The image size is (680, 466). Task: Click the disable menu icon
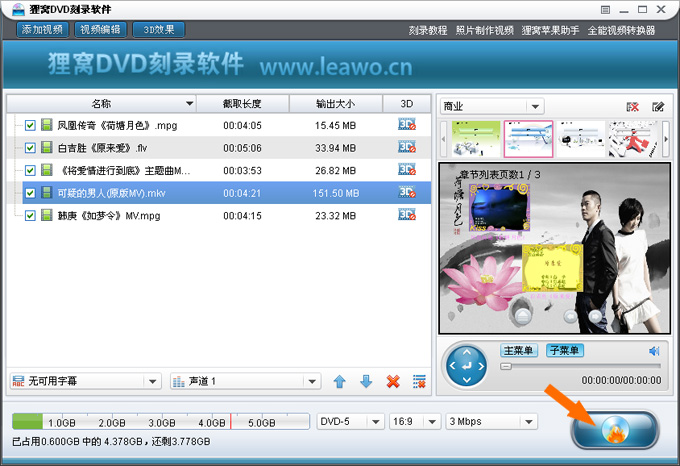pos(633,107)
